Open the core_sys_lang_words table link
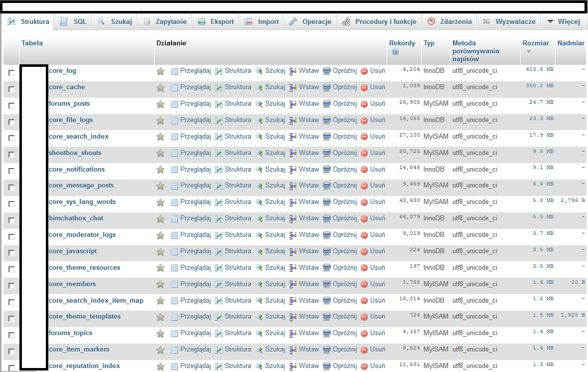The image size is (588, 372). 82,202
